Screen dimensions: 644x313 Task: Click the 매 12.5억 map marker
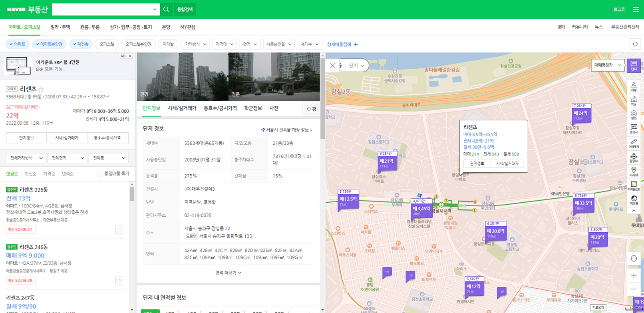click(348, 199)
